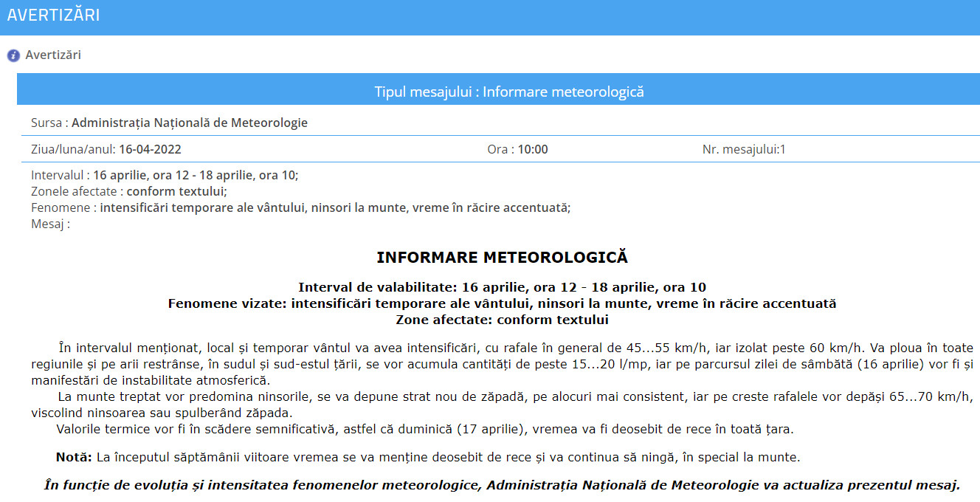980x502 pixels.
Task: Click the INFORMARE METEOROLOGICĂ bold heading
Action: [502, 258]
